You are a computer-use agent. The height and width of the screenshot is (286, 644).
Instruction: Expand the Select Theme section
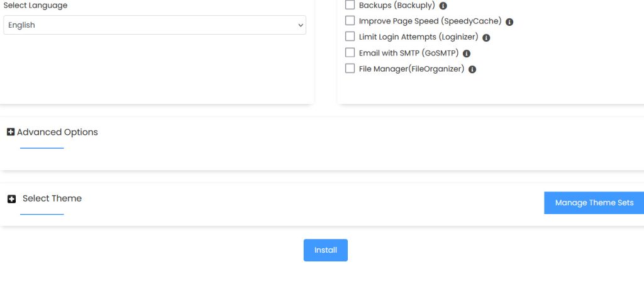52,198
